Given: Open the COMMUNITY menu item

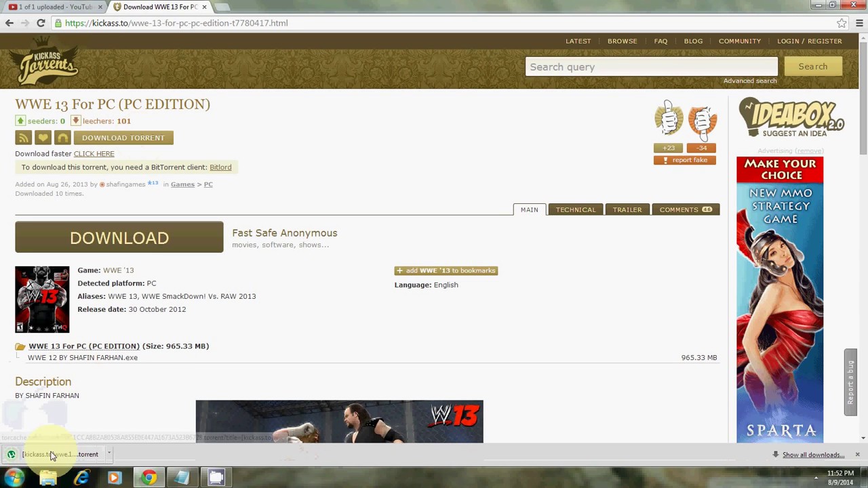Looking at the screenshot, I should coord(740,41).
